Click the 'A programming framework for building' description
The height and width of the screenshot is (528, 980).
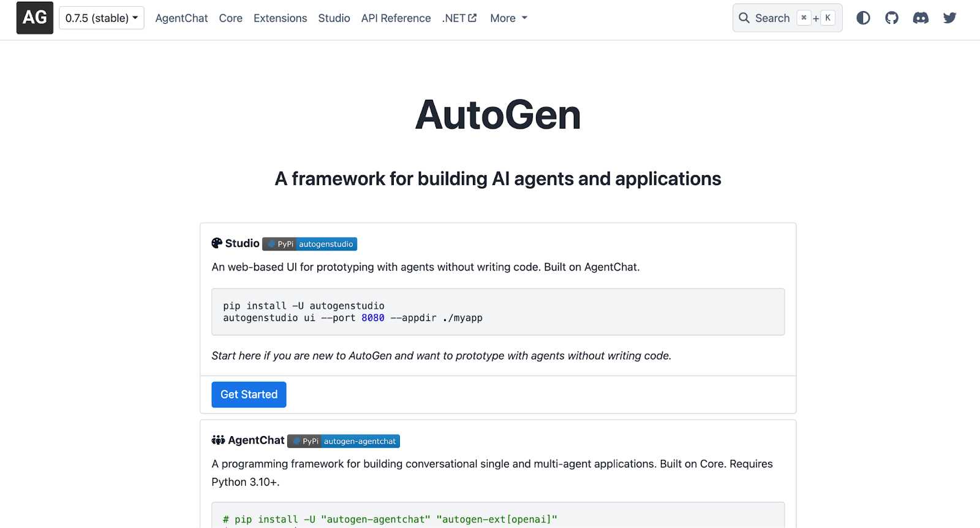pyautogui.click(x=492, y=473)
